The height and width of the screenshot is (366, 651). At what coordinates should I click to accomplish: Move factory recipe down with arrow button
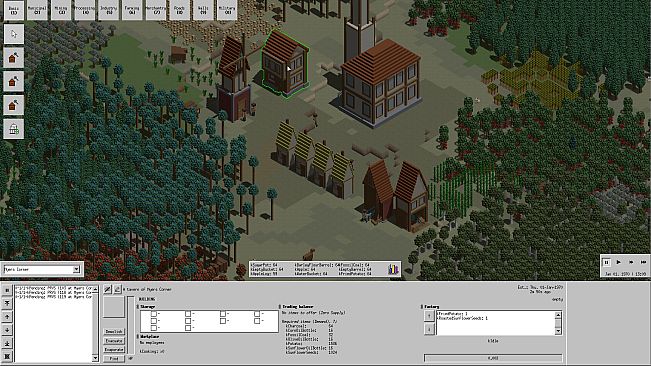point(429,329)
